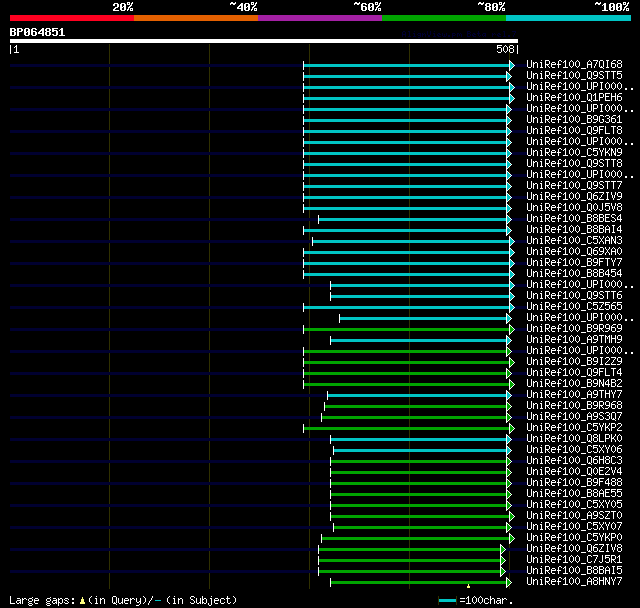Select the UniRef100_Q0E2V4 label
The width and height of the screenshot is (640, 608).
click(574, 472)
